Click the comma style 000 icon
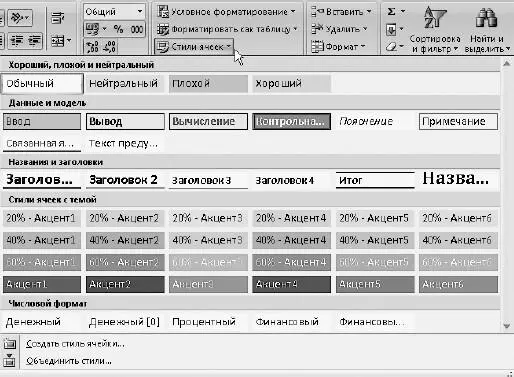The height and width of the screenshot is (377, 514). (x=137, y=29)
